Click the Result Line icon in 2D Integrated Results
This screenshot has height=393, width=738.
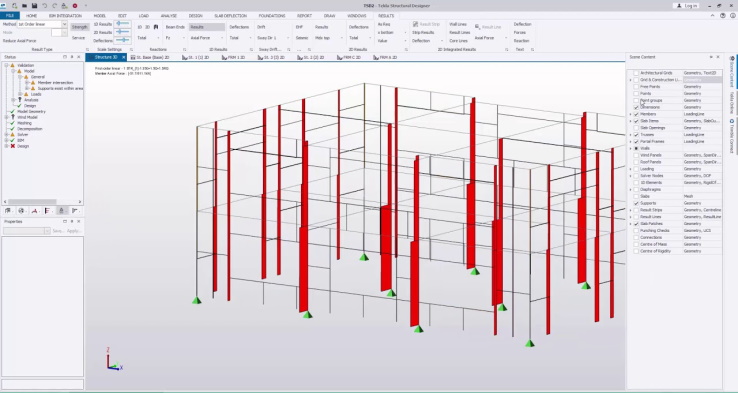click(x=478, y=27)
